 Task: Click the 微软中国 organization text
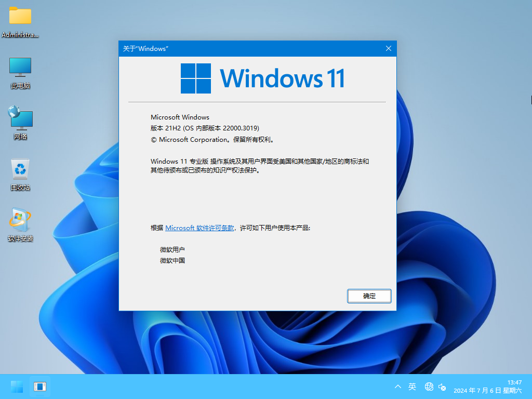172,261
